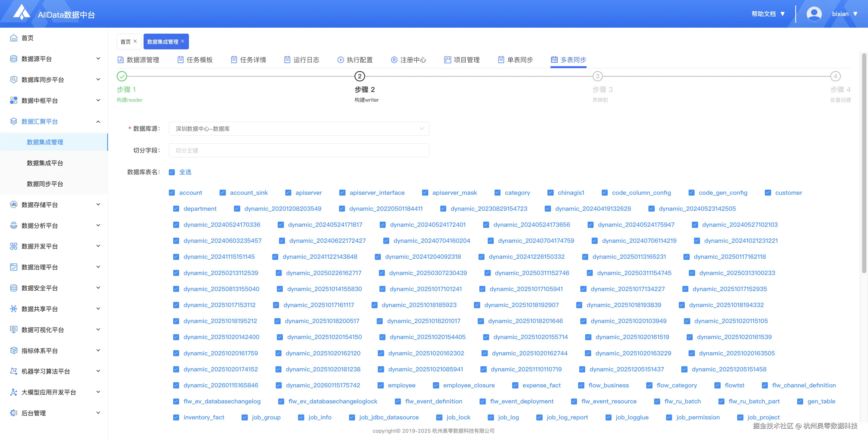
Task: Click the 后台管理 gear icon
Action: (x=14, y=413)
